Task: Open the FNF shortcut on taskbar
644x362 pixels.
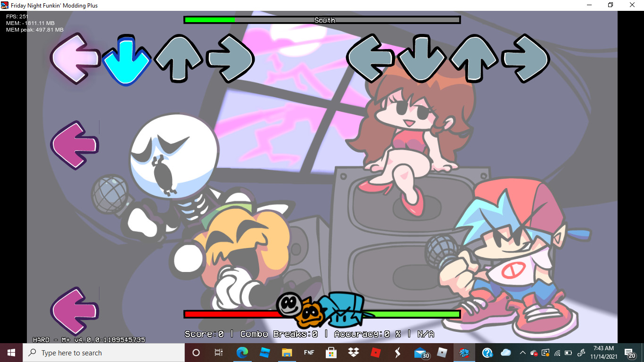Action: click(x=309, y=353)
